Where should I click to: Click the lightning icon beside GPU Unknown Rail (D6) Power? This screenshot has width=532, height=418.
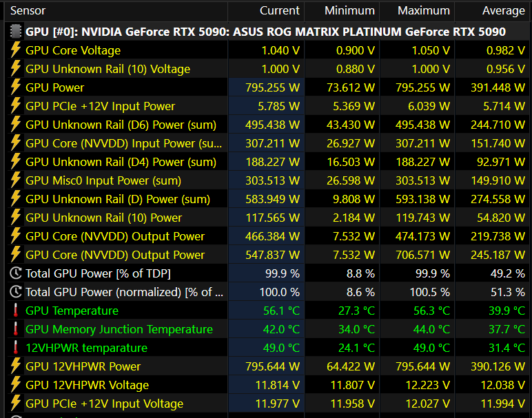click(x=15, y=125)
